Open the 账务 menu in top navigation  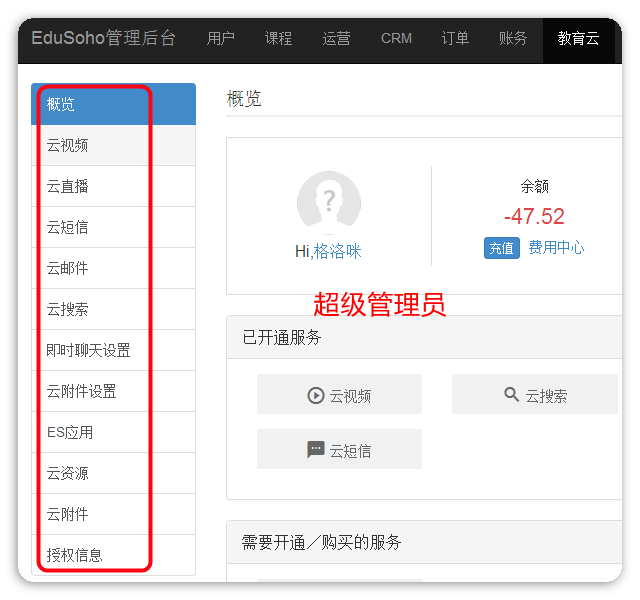(513, 38)
